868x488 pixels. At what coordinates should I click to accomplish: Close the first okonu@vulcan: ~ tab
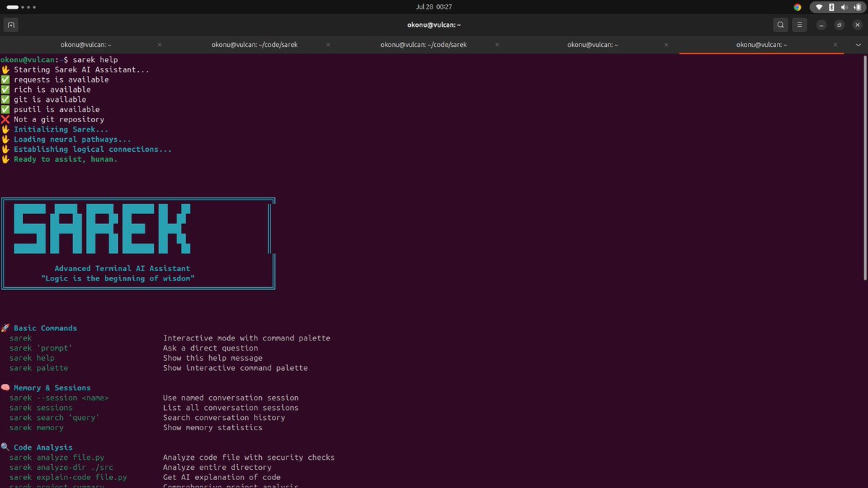(159, 45)
